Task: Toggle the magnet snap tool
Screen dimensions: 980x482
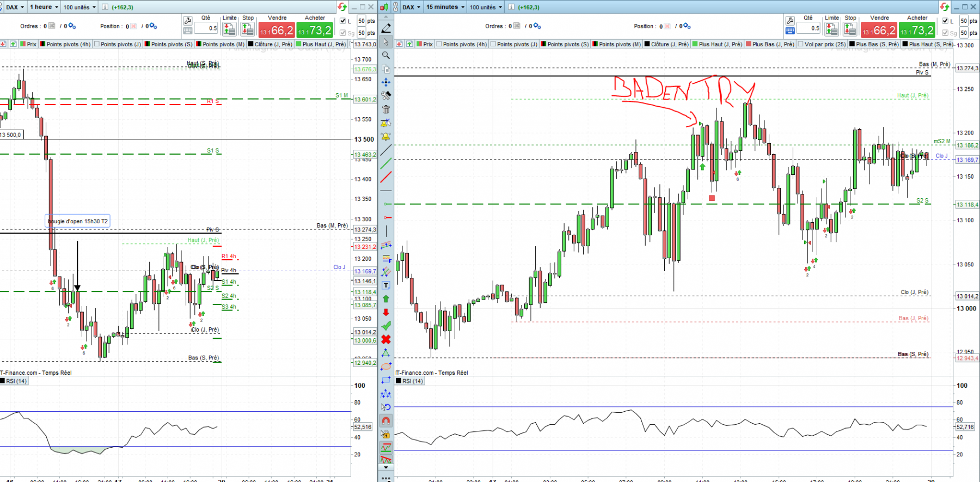Action: tap(386, 421)
